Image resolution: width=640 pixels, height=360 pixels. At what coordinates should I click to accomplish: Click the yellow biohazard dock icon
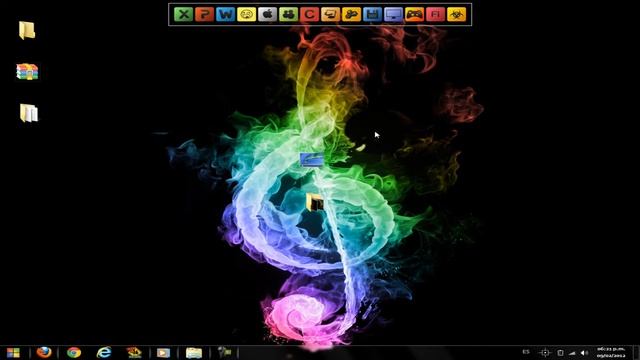pyautogui.click(x=456, y=14)
